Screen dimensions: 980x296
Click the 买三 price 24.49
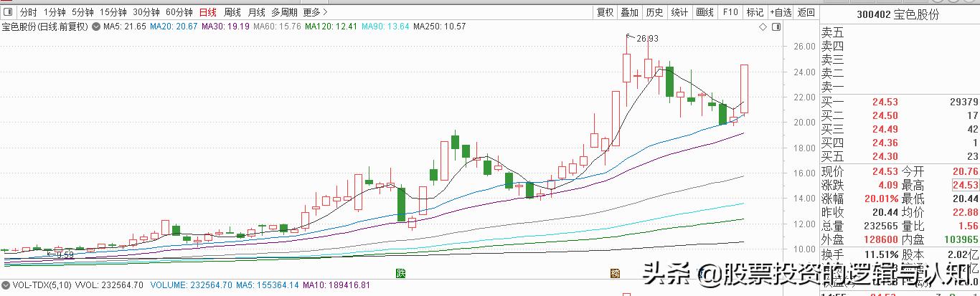coord(885,129)
